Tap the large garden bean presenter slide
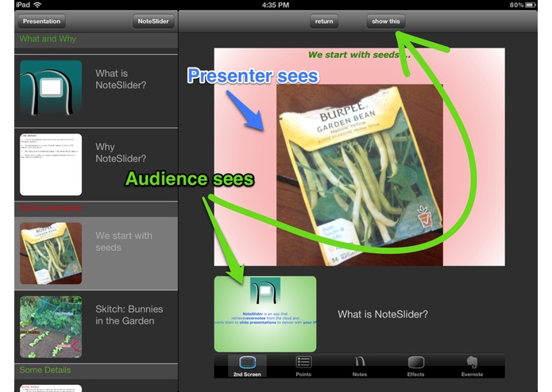This screenshot has height=392, width=552. 360,157
